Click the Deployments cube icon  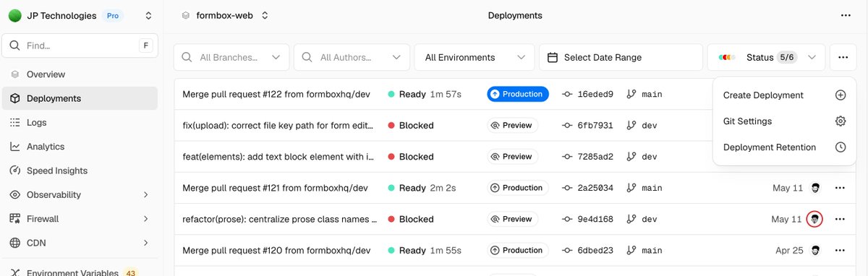click(14, 98)
